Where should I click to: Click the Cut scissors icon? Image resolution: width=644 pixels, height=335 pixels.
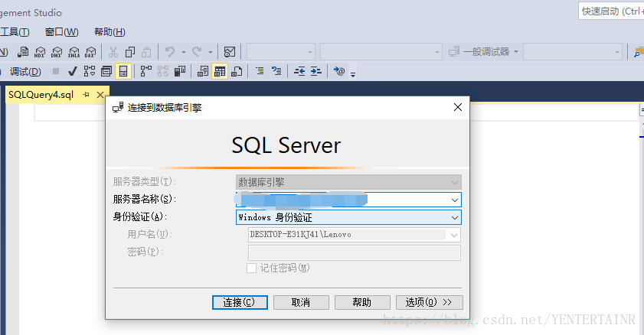113,52
